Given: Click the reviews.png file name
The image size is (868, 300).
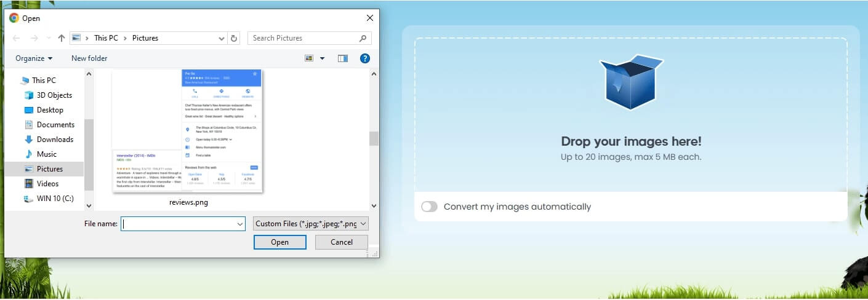Looking at the screenshot, I should (x=188, y=202).
